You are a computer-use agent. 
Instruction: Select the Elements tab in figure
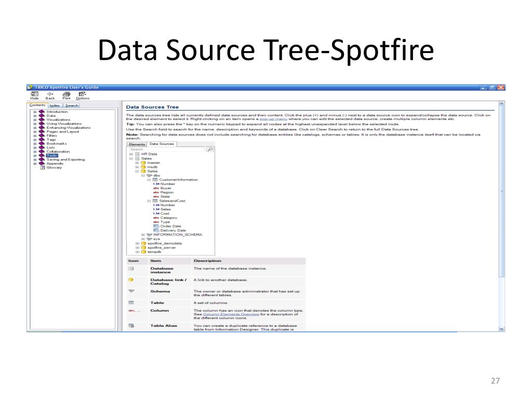137,144
